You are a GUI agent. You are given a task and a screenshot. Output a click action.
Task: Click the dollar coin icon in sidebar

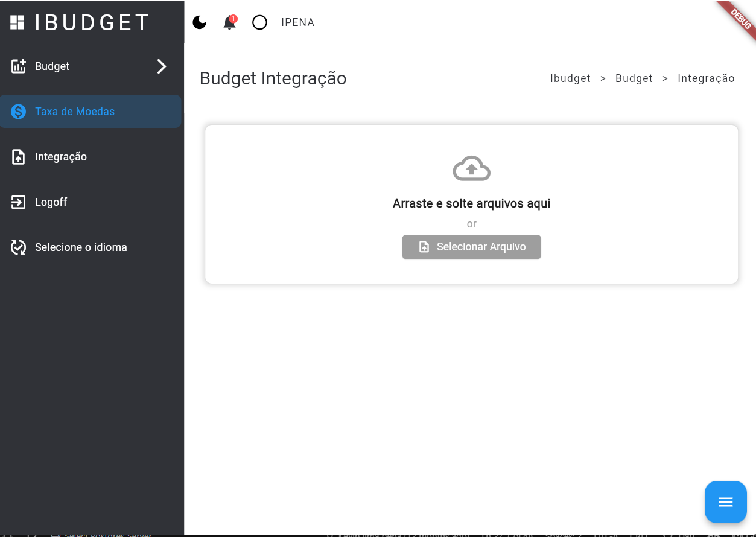[x=19, y=112]
